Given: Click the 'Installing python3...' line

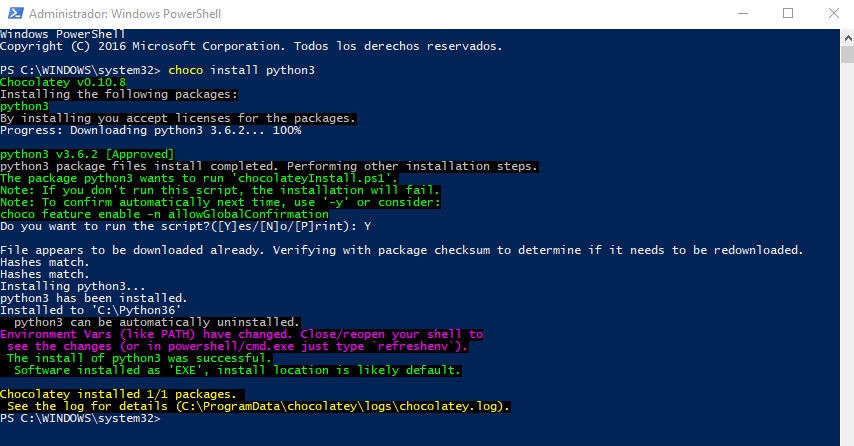Looking at the screenshot, I should (73, 286).
